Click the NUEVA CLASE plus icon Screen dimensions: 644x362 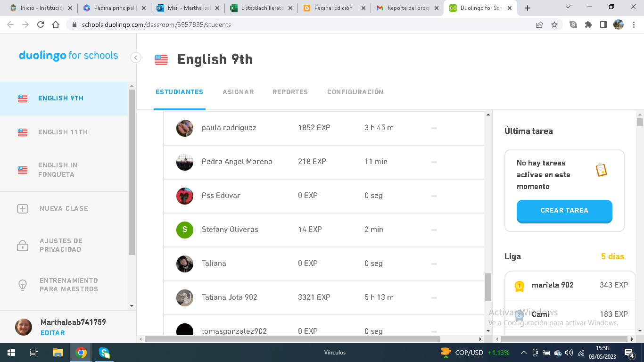tap(23, 208)
